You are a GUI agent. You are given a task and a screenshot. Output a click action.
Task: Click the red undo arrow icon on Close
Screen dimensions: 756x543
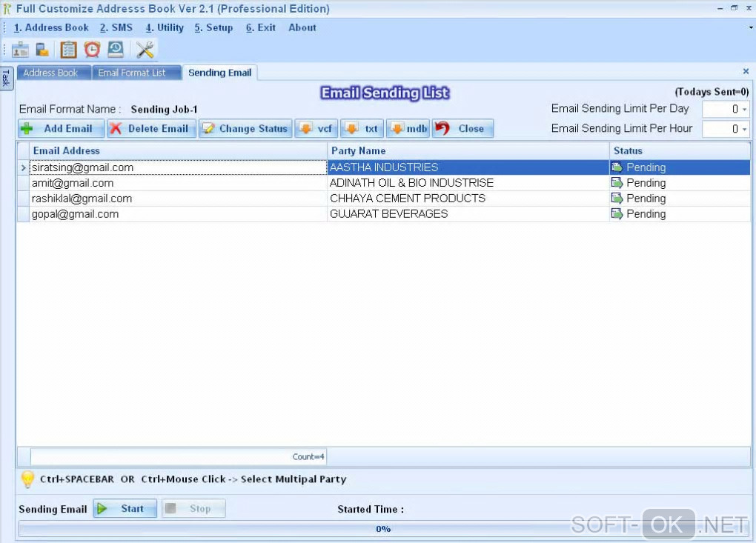coord(442,128)
